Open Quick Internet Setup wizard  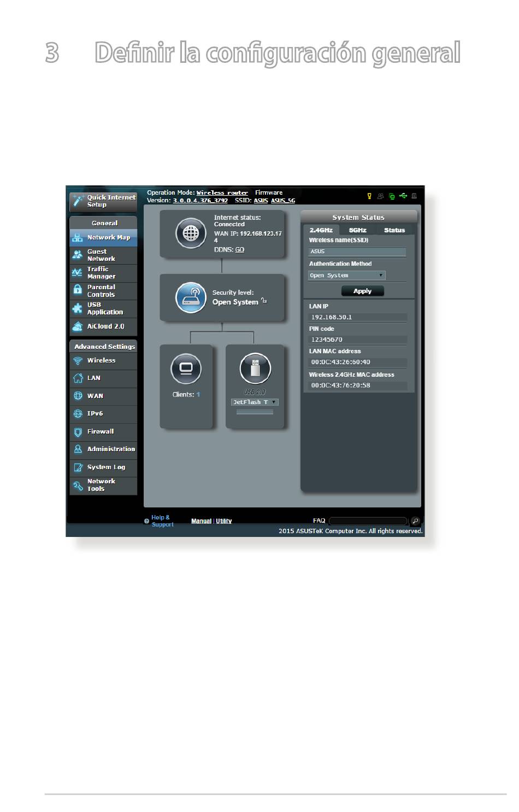tap(103, 201)
